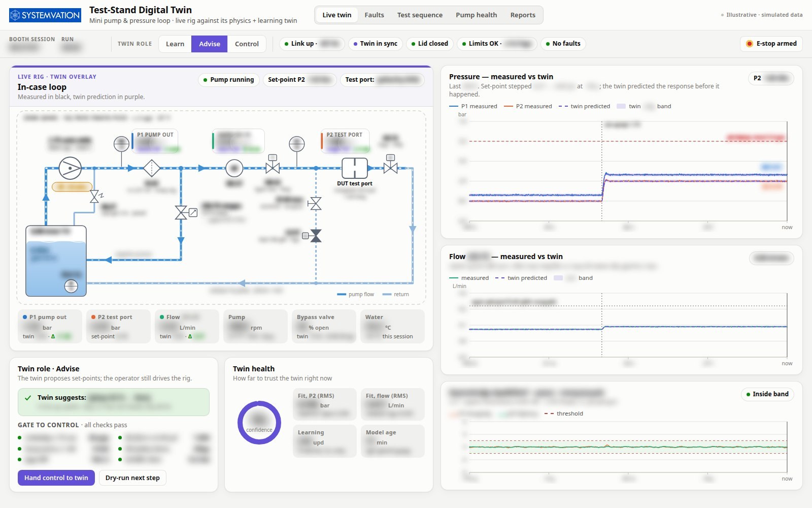Click E-stop armed indicator icon
Viewport: 812px width, 508px height.
click(749, 44)
